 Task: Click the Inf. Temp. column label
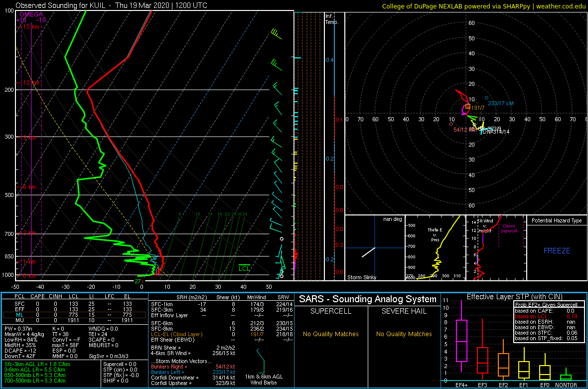pos(332,19)
